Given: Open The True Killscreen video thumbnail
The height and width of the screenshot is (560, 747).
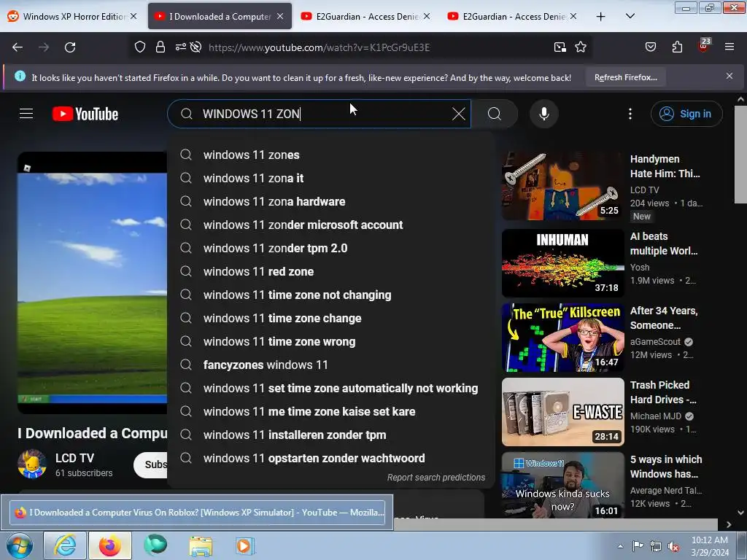Looking at the screenshot, I should [562, 338].
